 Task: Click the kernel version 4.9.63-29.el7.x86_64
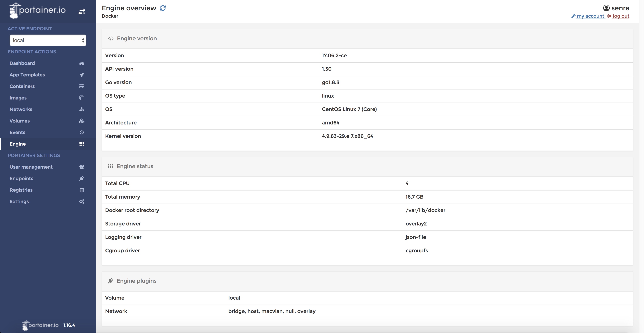pyautogui.click(x=348, y=136)
